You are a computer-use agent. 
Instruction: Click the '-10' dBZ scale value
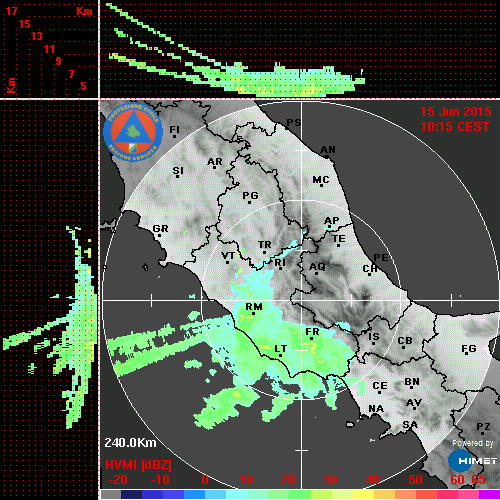coord(160,480)
